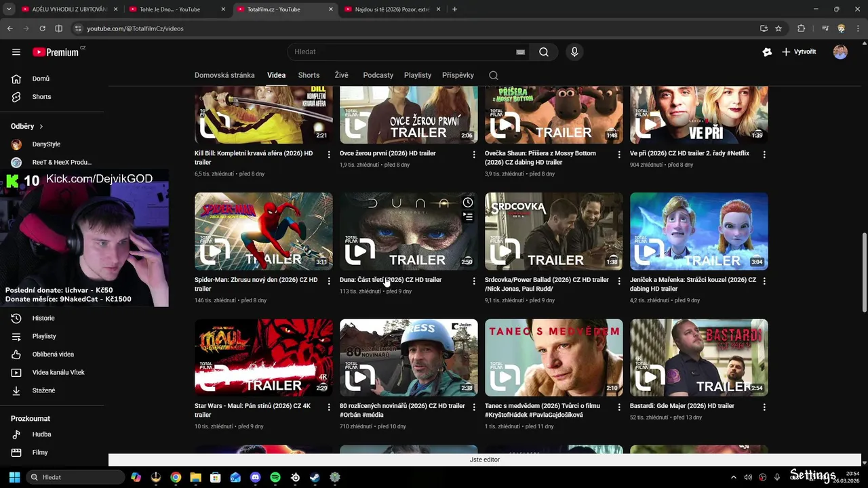Click the Windows taskbar Hledat search box

[x=75, y=477]
